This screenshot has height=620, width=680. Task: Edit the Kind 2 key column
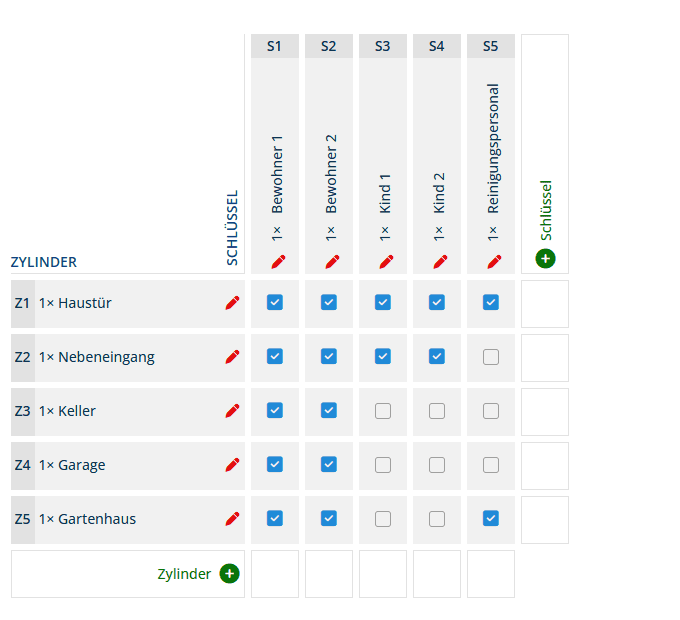[x=439, y=261]
